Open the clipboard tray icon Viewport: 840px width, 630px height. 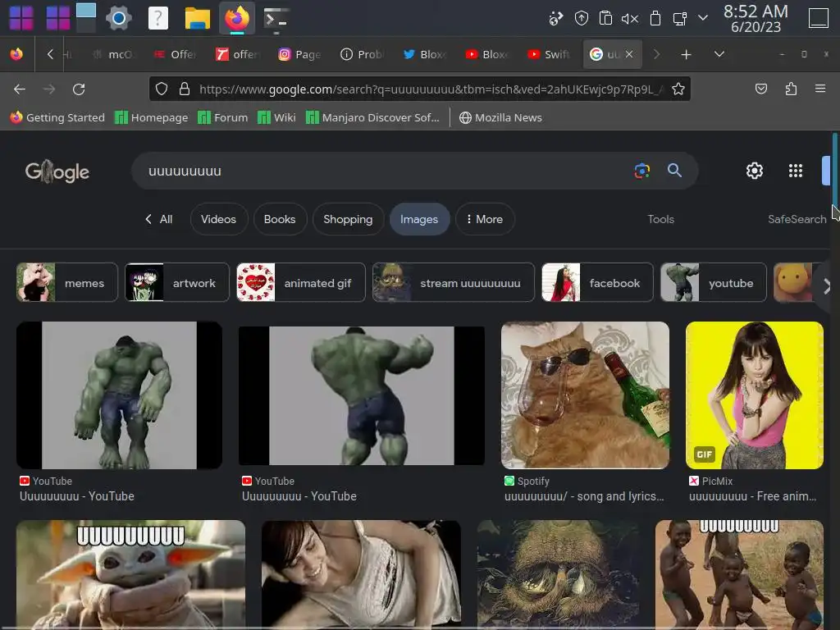[605, 18]
